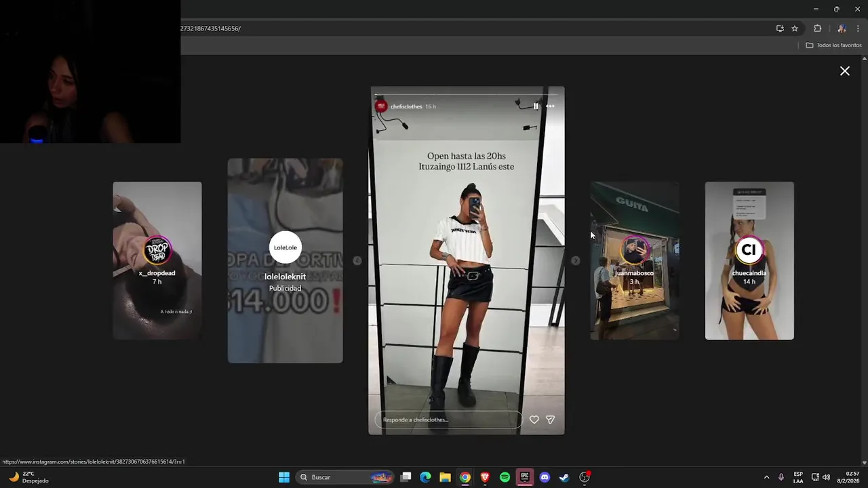The width and height of the screenshot is (868, 488).
Task: Open the Chrome extensions puzzle icon
Action: point(817,28)
